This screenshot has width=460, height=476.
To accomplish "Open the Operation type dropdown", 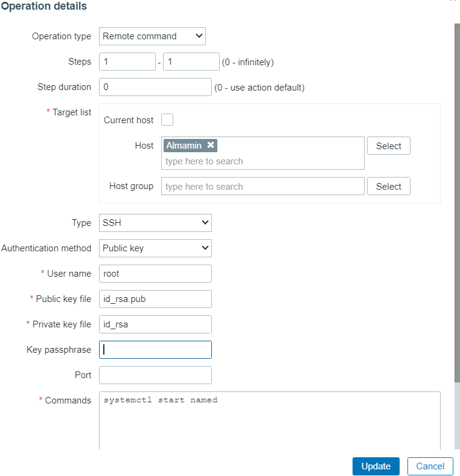I will 152,36.
